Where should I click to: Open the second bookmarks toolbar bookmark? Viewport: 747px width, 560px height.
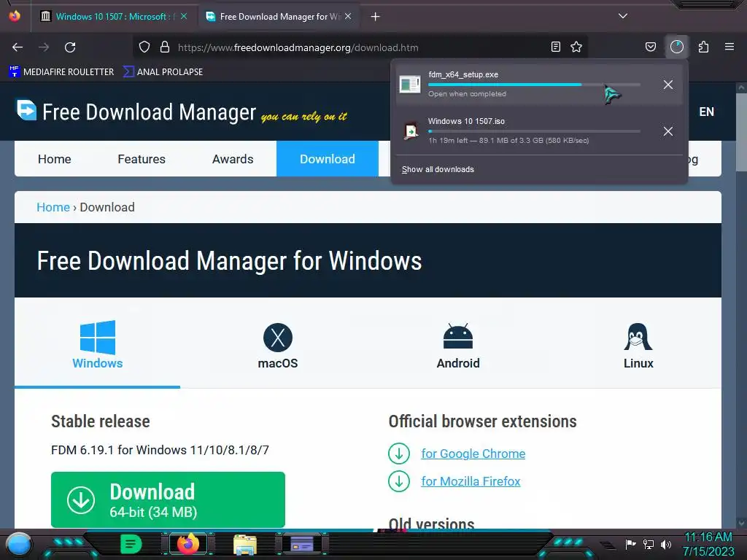coord(163,72)
